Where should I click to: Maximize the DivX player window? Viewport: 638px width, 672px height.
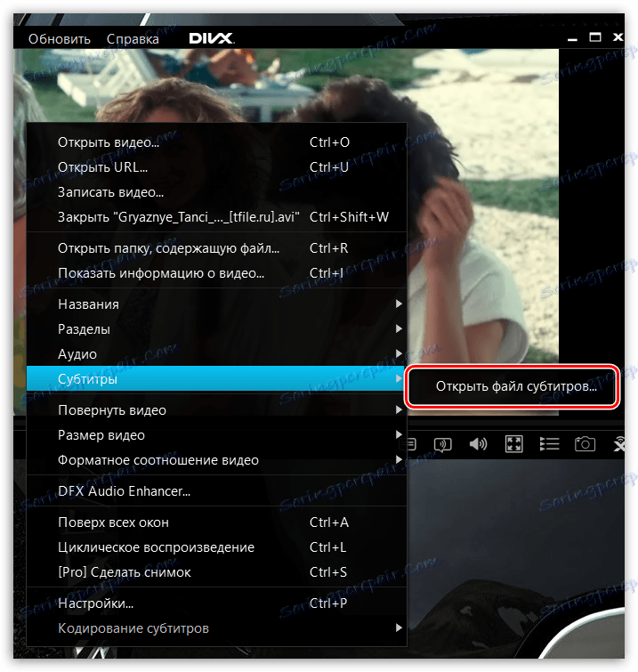(594, 37)
